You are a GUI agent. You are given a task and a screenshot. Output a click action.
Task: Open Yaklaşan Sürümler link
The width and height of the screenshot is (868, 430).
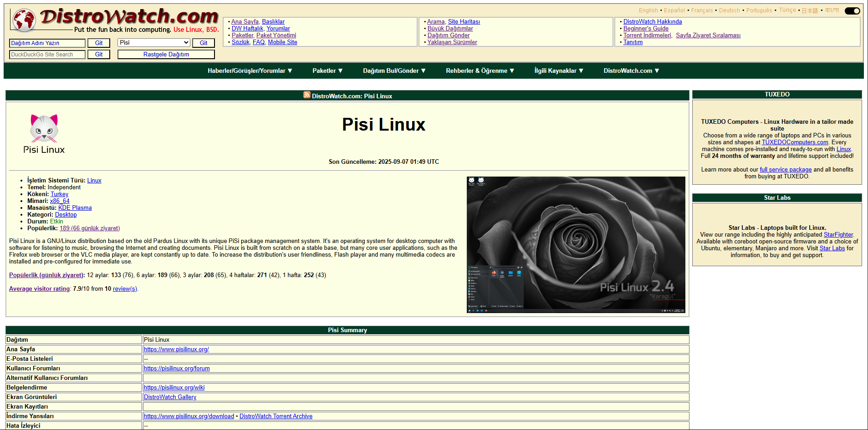(452, 42)
